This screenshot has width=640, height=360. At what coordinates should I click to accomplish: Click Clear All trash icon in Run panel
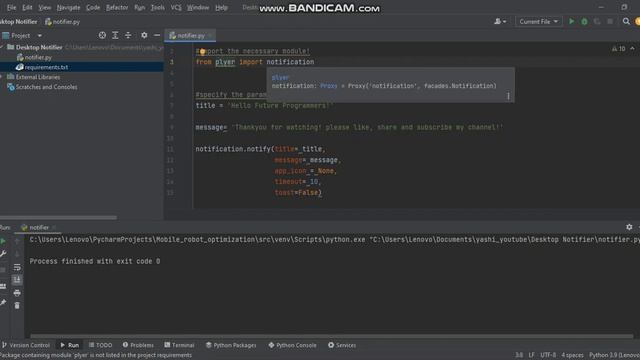tap(17, 305)
